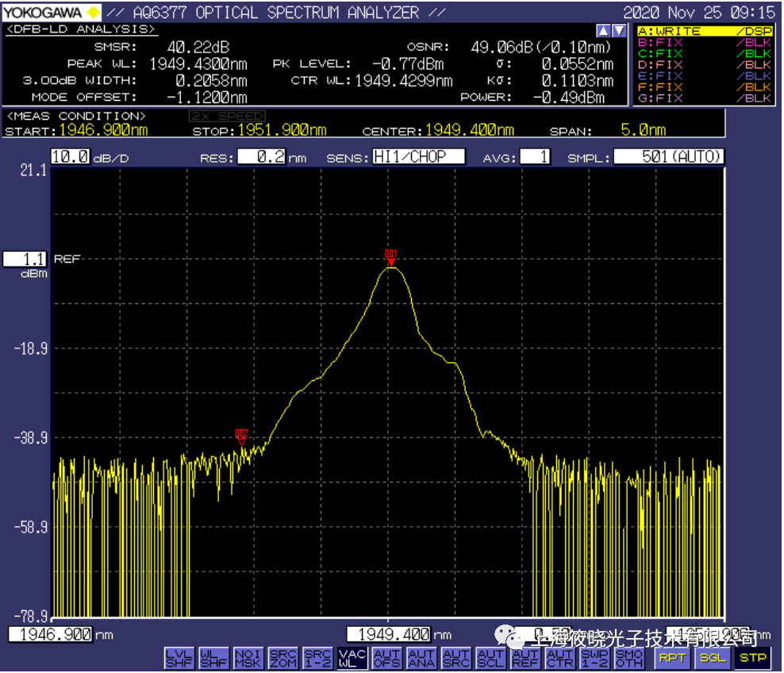Toggle the VAC WL vacuum wavelength button
Screen dimensions: 784x673
(352, 658)
